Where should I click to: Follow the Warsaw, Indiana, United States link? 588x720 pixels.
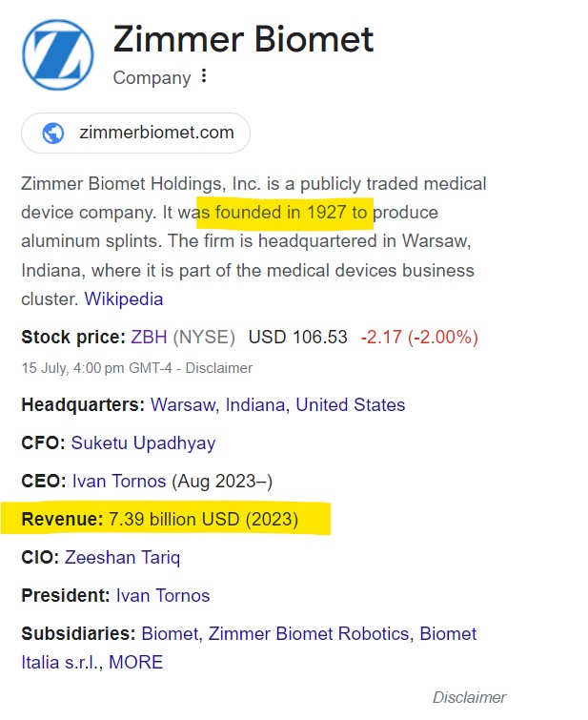[x=277, y=404]
